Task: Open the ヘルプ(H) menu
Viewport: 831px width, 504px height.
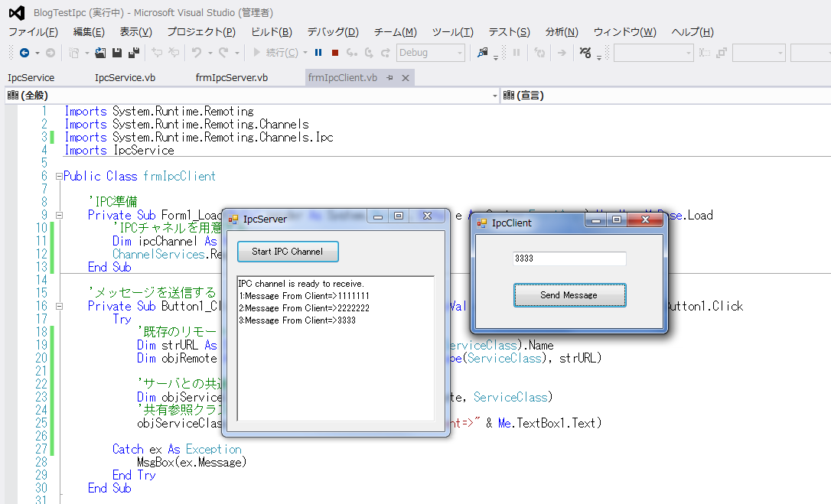Action: tap(692, 32)
